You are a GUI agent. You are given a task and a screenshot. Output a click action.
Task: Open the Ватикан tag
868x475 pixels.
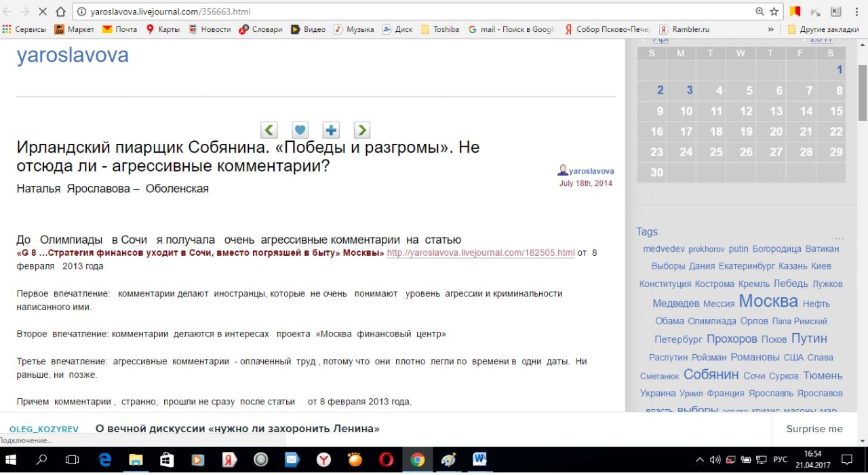[x=823, y=249]
